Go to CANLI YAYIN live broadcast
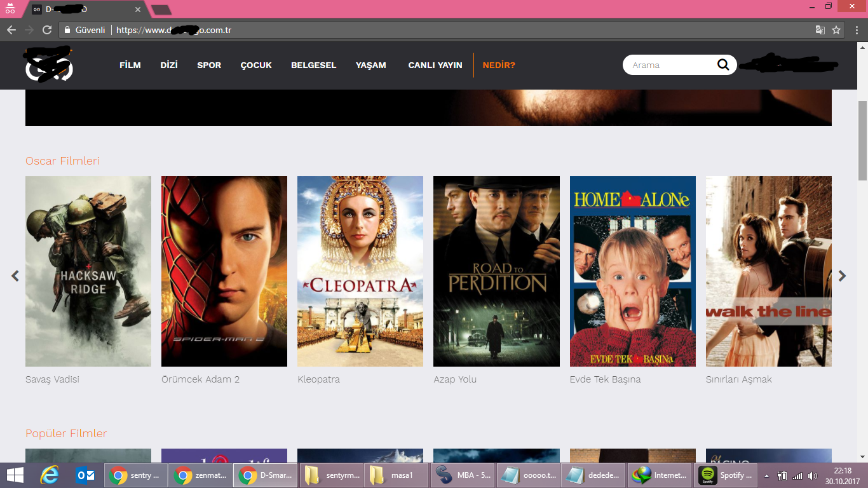 (435, 65)
